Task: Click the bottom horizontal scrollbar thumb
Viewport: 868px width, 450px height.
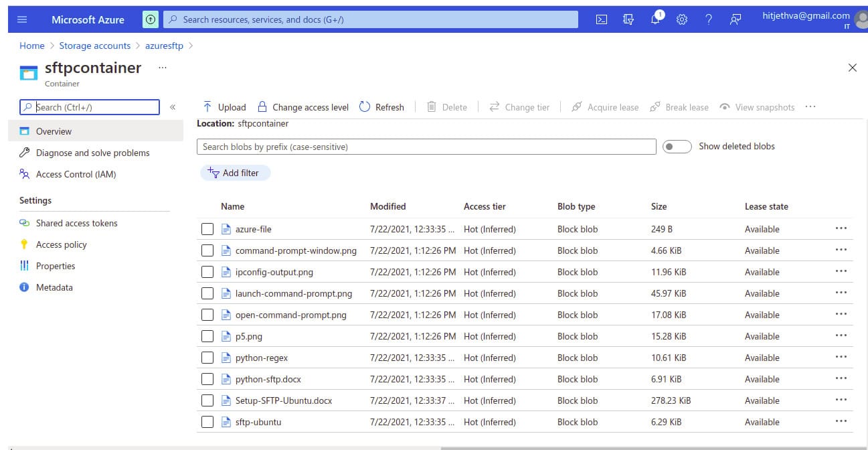Action: pyautogui.click(x=656, y=448)
